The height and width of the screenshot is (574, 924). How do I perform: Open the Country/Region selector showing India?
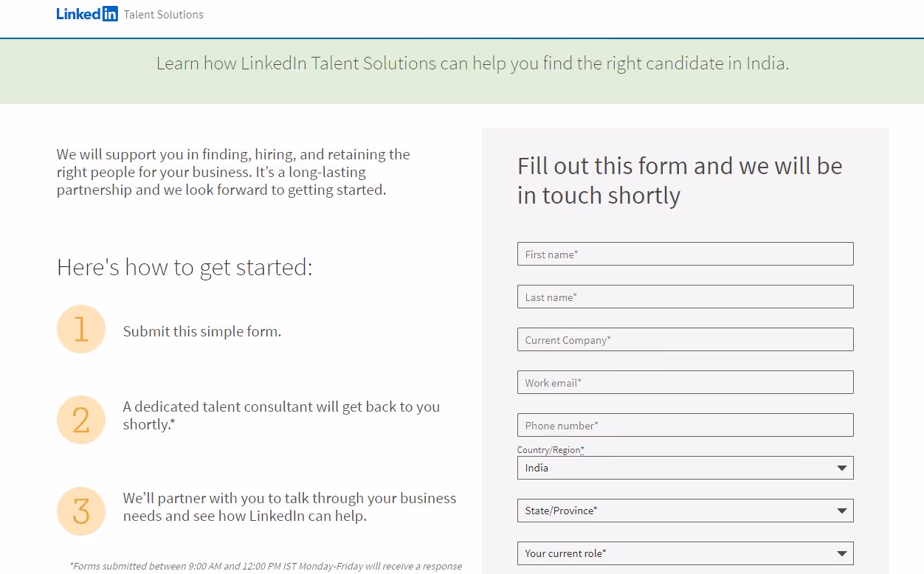point(685,467)
